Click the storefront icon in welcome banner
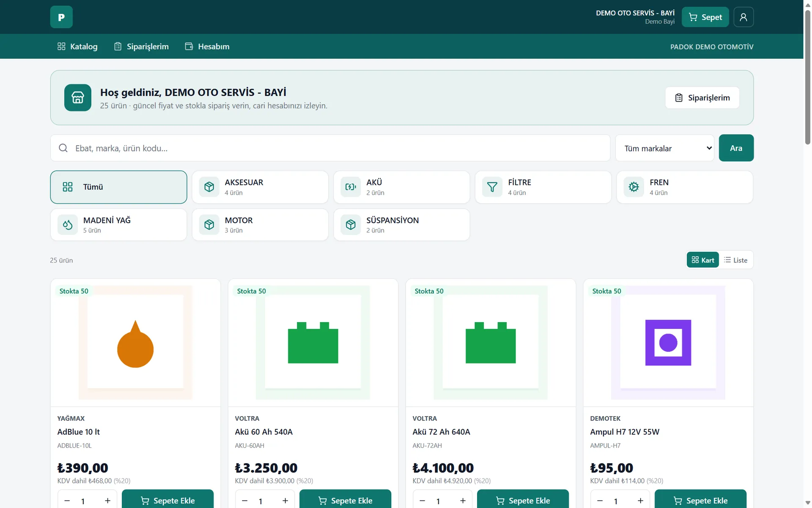This screenshot has height=508, width=812. click(78, 97)
